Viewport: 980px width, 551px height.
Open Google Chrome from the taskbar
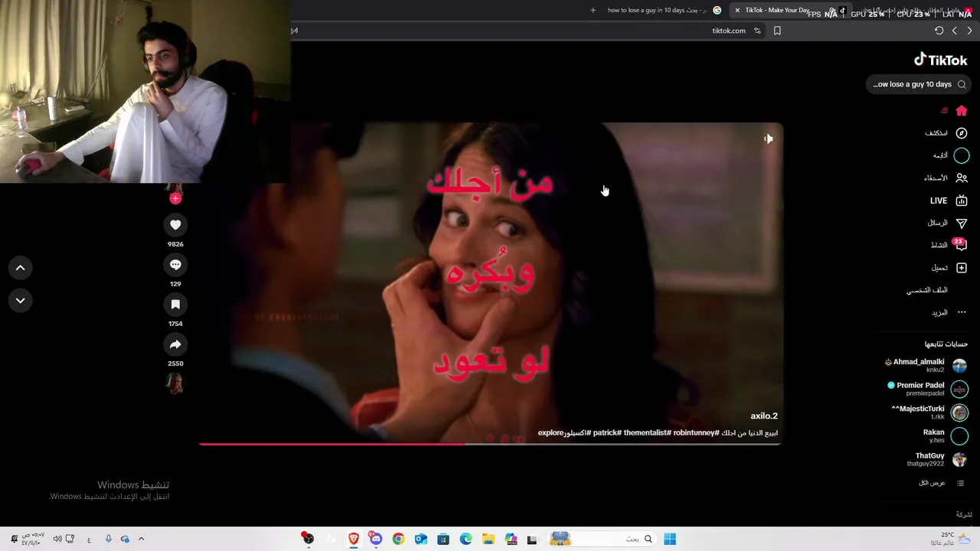398,539
